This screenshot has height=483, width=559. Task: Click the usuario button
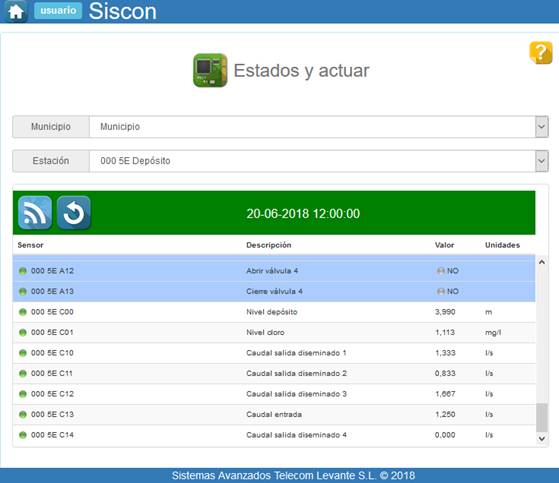[58, 10]
